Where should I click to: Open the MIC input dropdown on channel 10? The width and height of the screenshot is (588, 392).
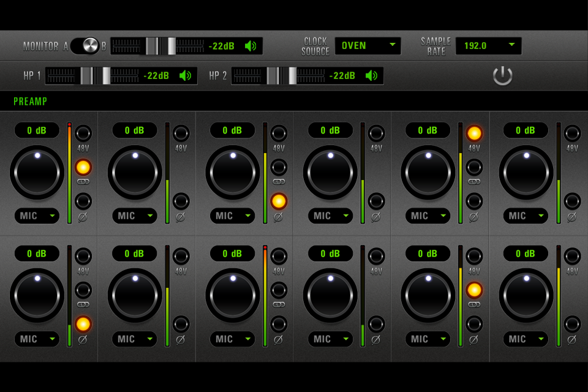[331, 339]
